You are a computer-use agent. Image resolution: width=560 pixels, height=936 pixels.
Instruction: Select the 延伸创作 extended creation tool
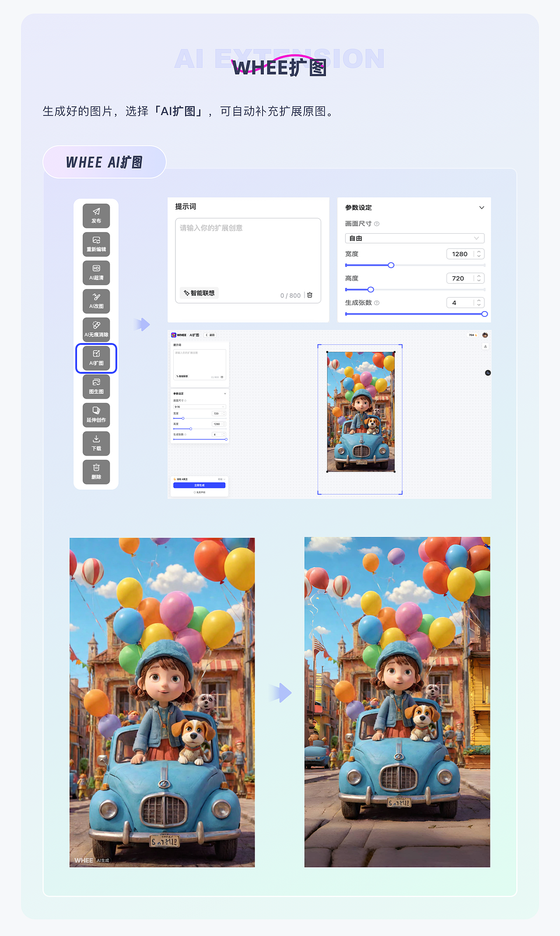96,415
